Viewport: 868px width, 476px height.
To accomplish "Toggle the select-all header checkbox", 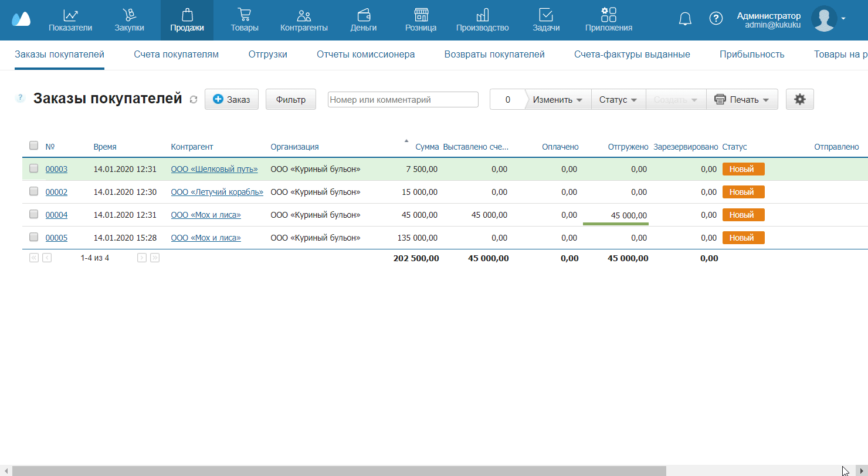I will point(34,146).
